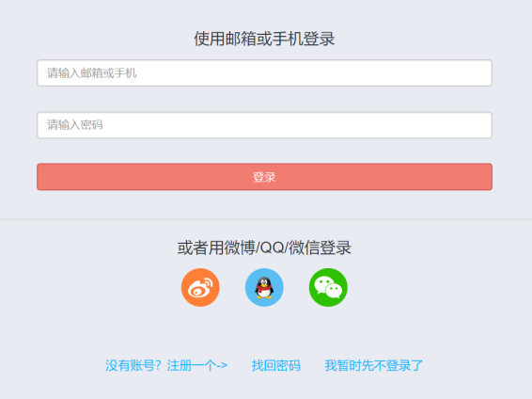The width and height of the screenshot is (532, 399).
Task: Focus the email or phone input field
Action: [x=264, y=73]
